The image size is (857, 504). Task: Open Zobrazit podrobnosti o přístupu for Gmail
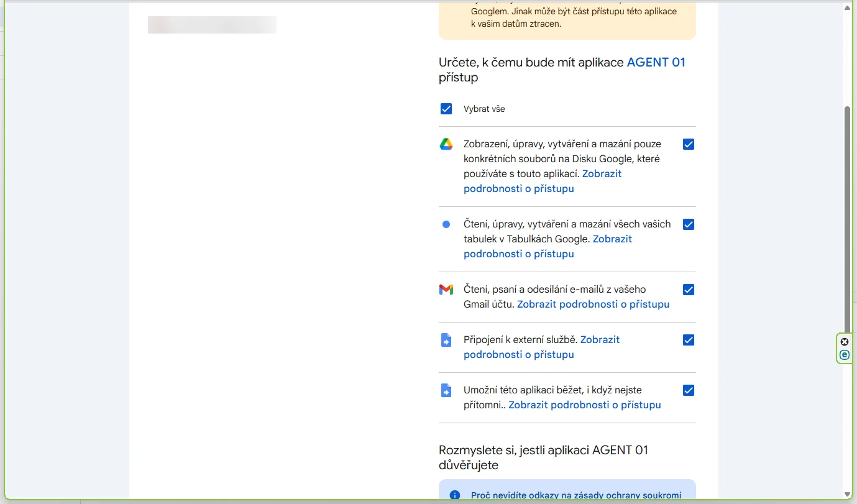(593, 305)
